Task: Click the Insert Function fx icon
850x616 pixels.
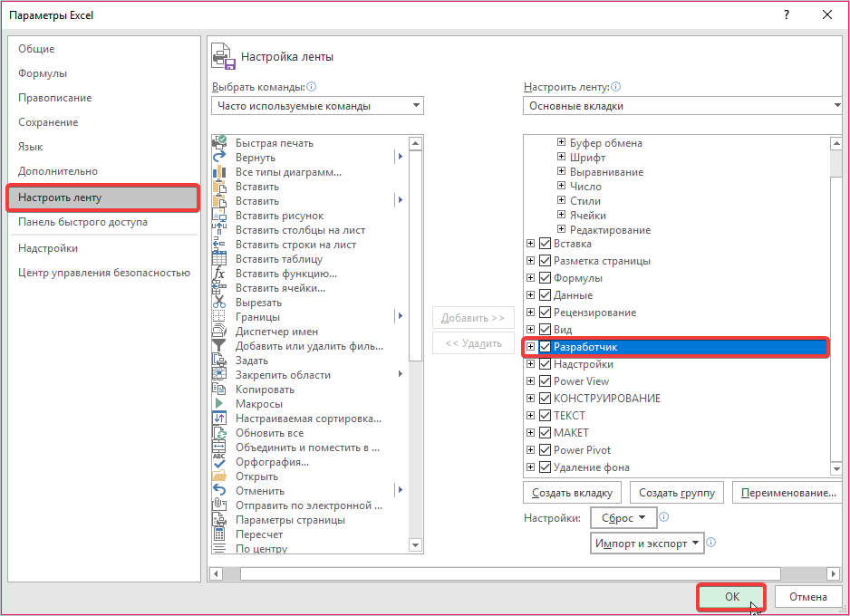Action: [x=219, y=274]
